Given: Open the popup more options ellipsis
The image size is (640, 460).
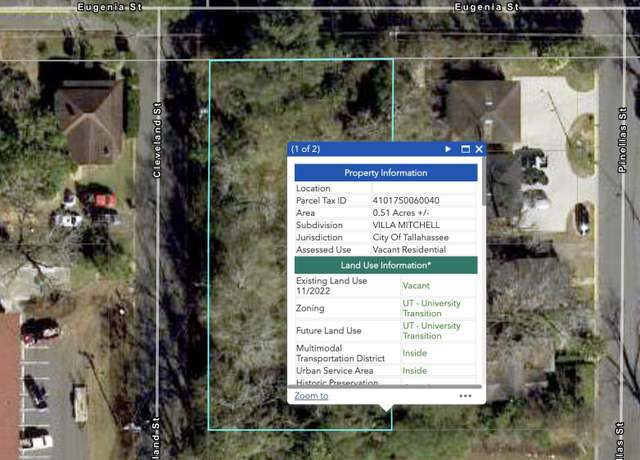Looking at the screenshot, I should click(465, 396).
